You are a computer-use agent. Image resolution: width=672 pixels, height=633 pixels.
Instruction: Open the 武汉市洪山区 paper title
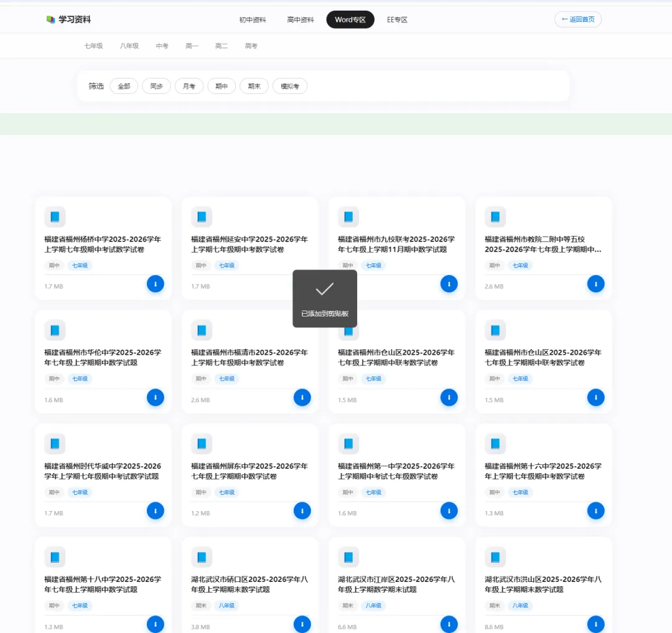[543, 584]
